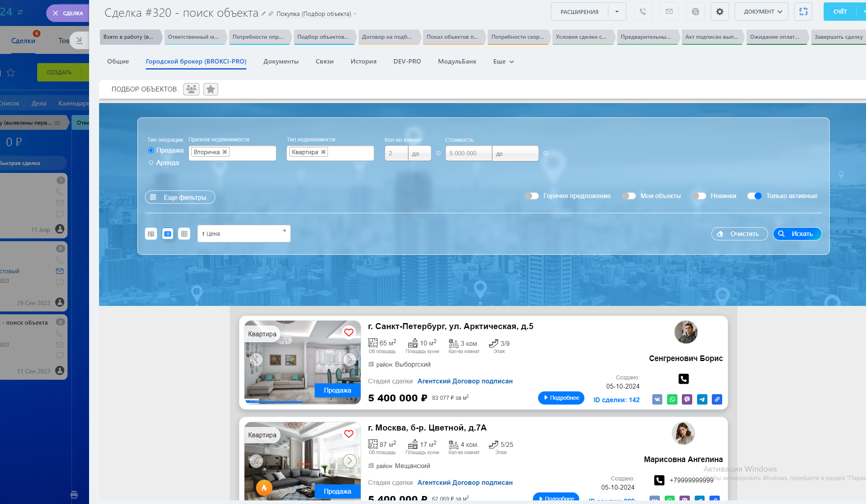Click the Искать search button
The image size is (866, 504).
pyautogui.click(x=797, y=234)
